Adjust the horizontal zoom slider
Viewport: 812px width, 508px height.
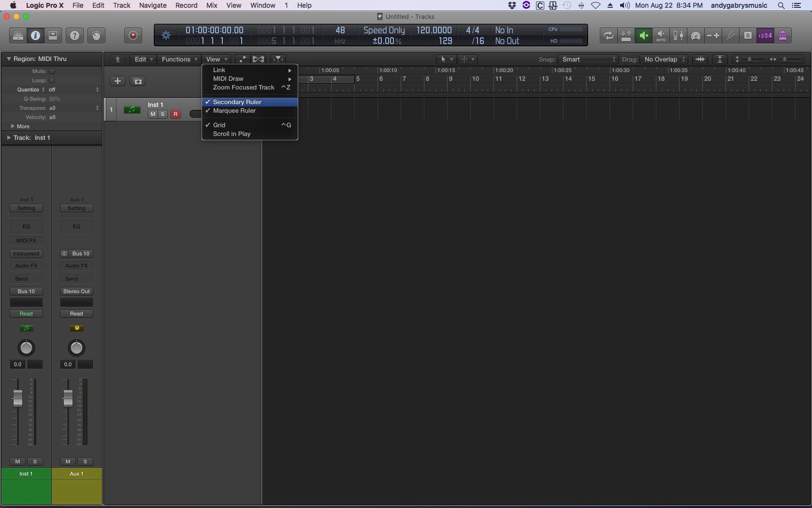[785, 59]
